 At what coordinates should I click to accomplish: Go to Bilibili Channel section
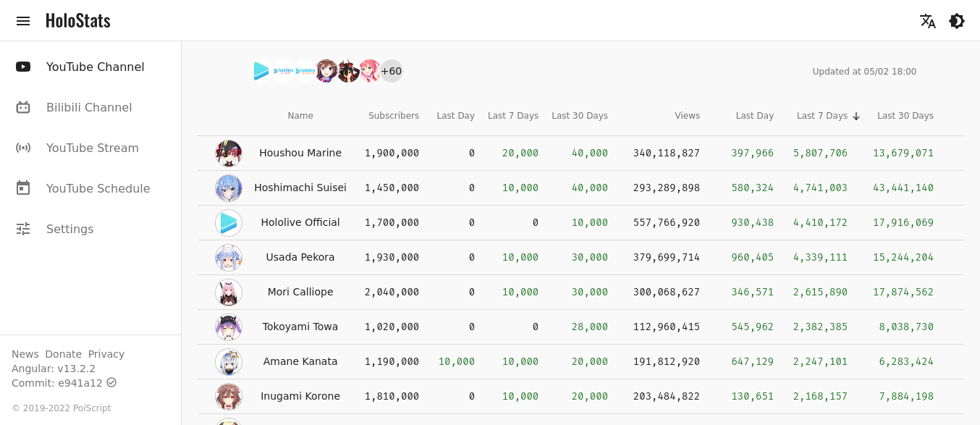click(89, 107)
